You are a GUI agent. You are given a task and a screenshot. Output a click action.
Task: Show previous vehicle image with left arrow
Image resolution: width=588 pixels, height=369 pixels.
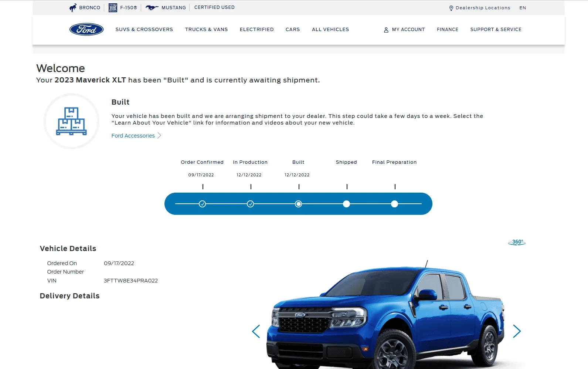point(256,331)
